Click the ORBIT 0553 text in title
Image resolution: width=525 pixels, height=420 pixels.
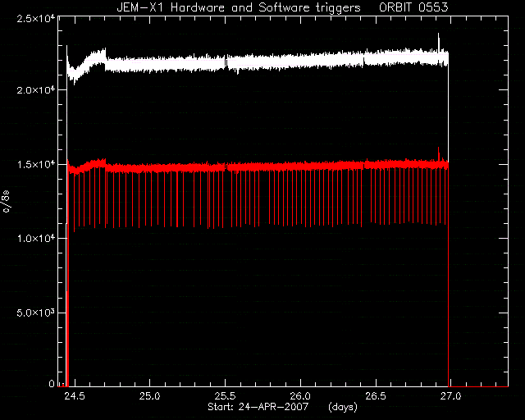click(x=413, y=7)
